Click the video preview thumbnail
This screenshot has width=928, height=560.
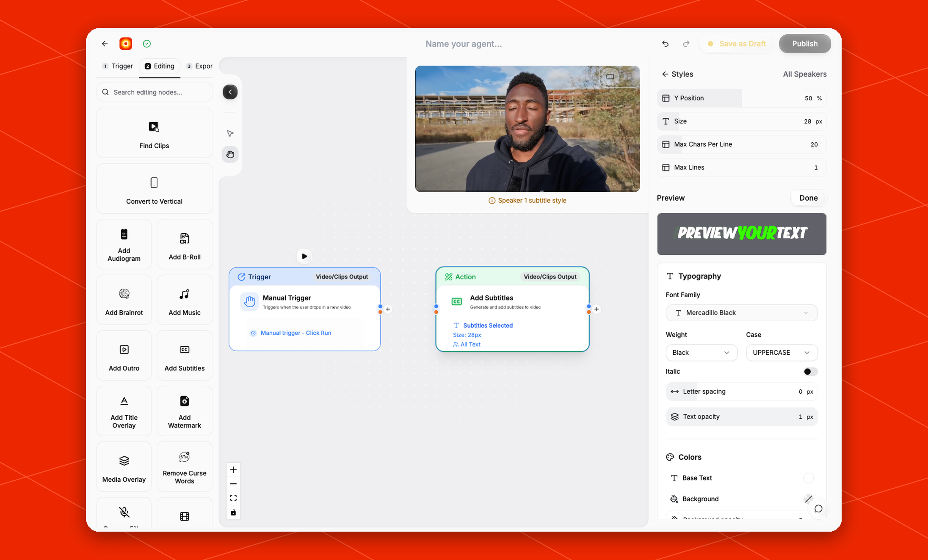click(x=527, y=129)
